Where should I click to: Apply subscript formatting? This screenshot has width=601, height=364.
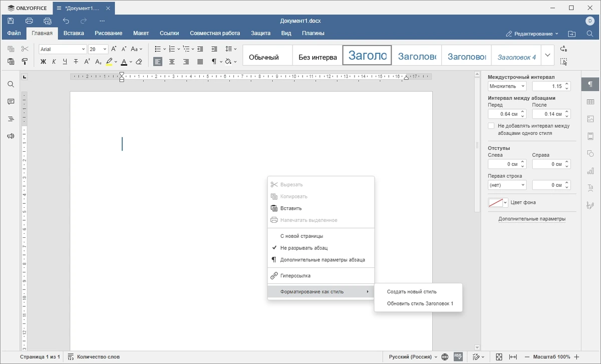click(98, 62)
